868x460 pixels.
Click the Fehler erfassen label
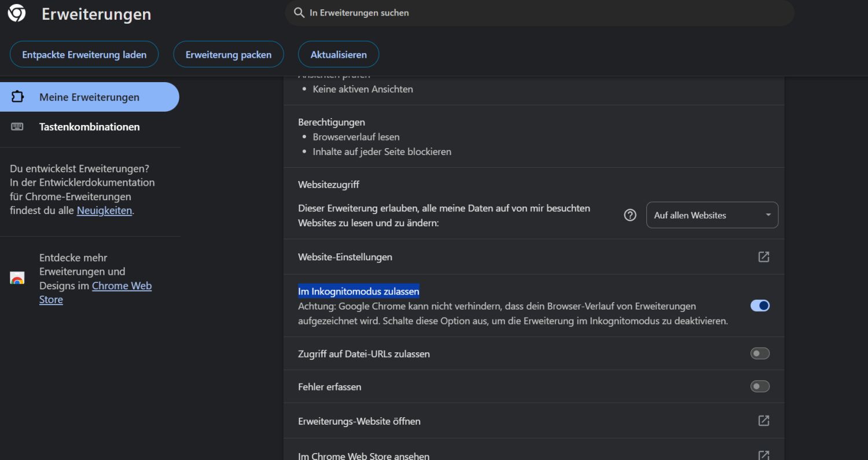pos(330,387)
